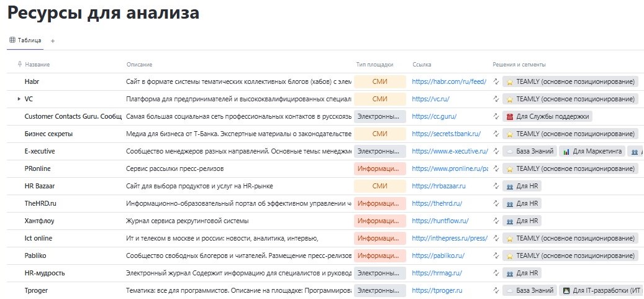Select the Хантфлоу name cell
Screen dimensions: 644x299
click(39, 221)
